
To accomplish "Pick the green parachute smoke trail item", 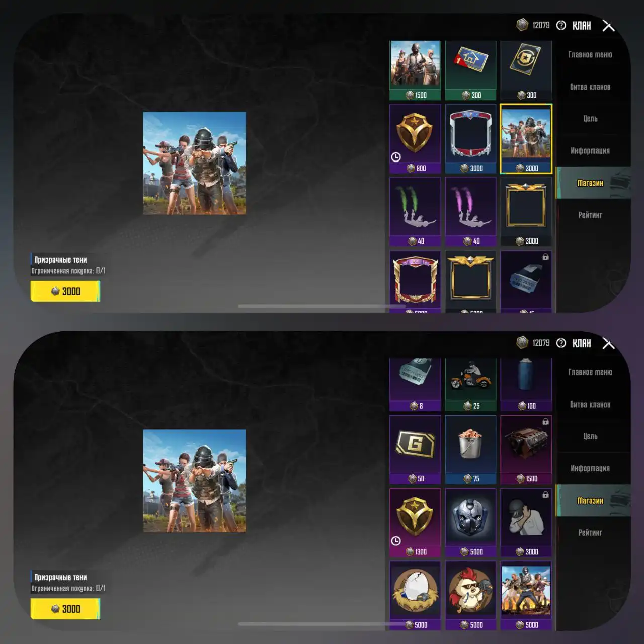I will [415, 212].
